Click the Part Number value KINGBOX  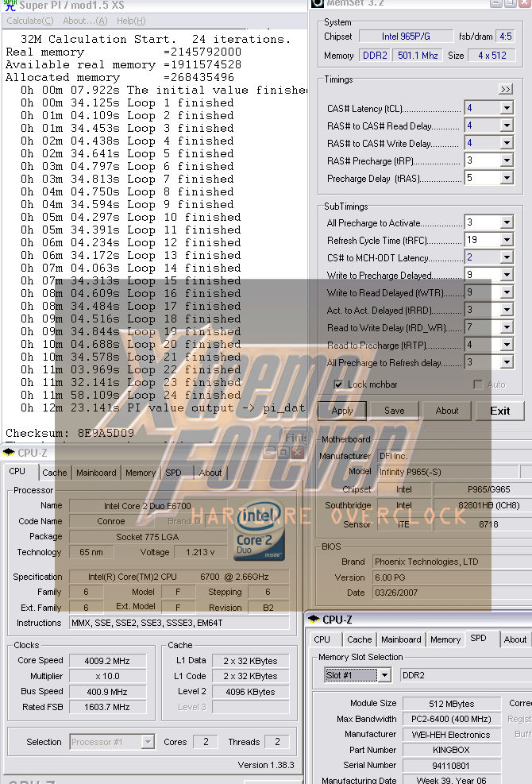451,750
